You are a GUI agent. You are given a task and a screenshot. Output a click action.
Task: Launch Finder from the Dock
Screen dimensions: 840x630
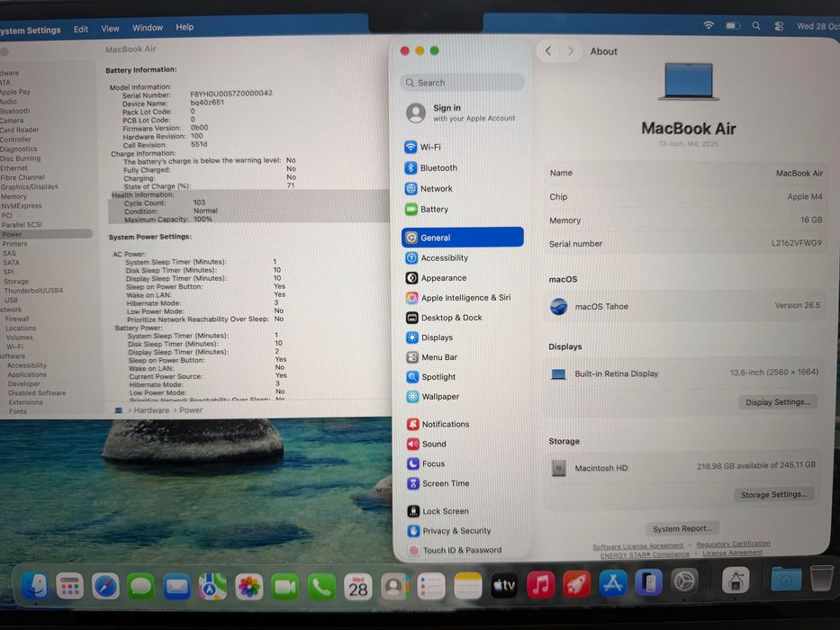pyautogui.click(x=35, y=585)
